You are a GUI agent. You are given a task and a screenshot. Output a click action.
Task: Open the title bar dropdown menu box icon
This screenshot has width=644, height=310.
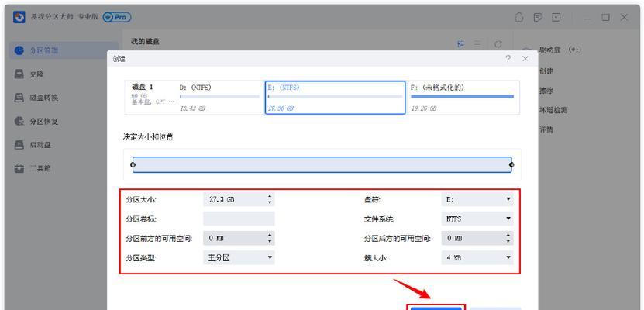click(556, 18)
